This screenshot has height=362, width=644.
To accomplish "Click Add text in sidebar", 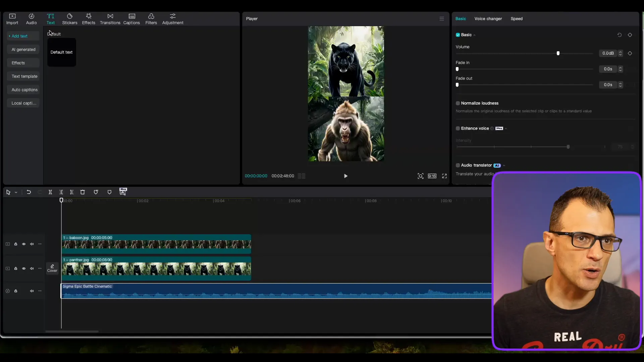I will click(23, 36).
